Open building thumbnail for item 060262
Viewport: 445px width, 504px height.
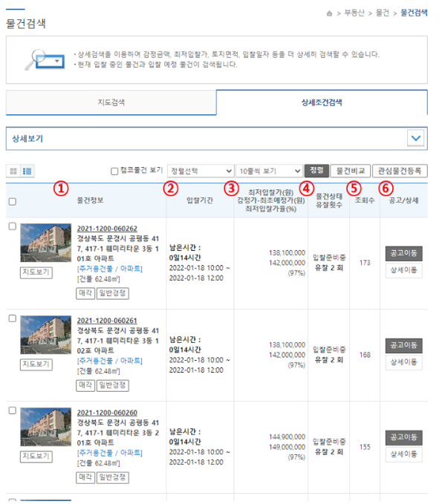coord(46,243)
